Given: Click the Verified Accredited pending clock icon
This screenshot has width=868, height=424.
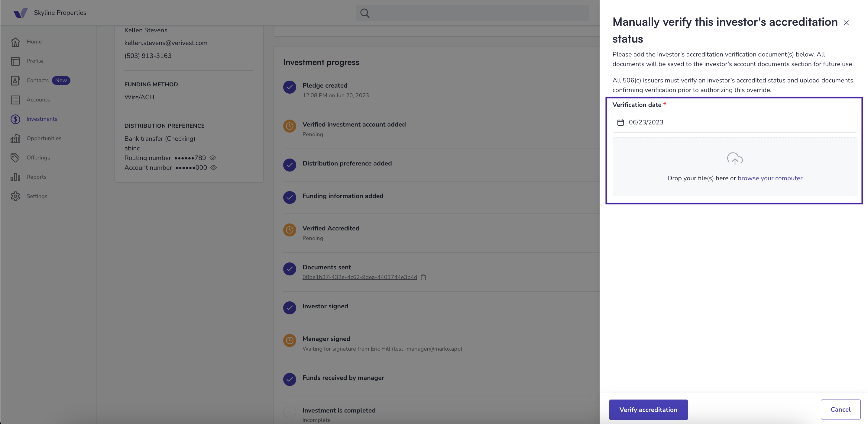Looking at the screenshot, I should (290, 230).
